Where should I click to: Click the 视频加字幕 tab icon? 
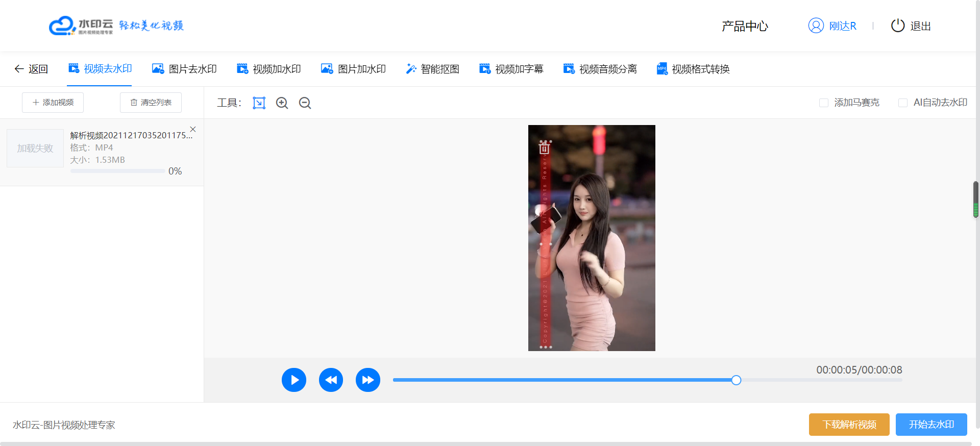click(x=485, y=68)
